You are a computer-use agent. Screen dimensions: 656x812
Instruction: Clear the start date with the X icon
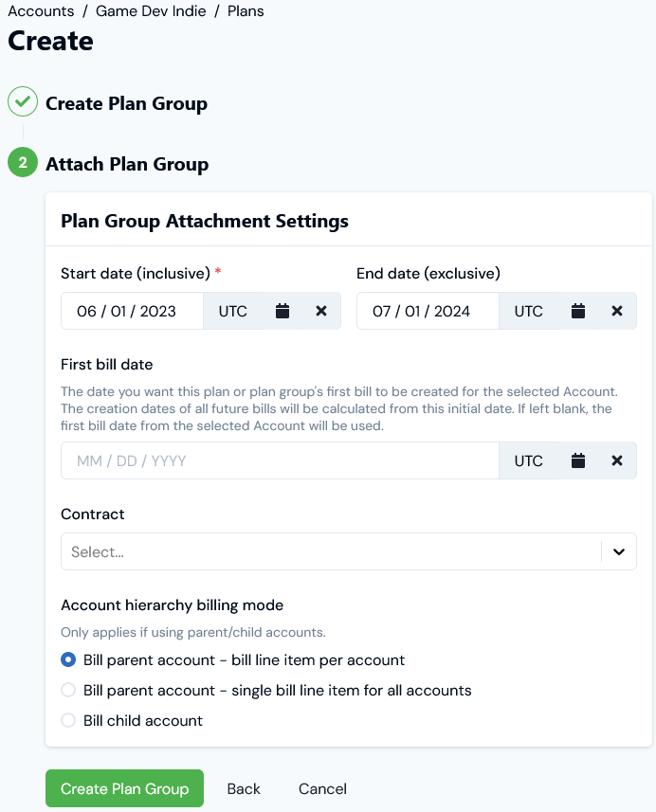coord(320,310)
